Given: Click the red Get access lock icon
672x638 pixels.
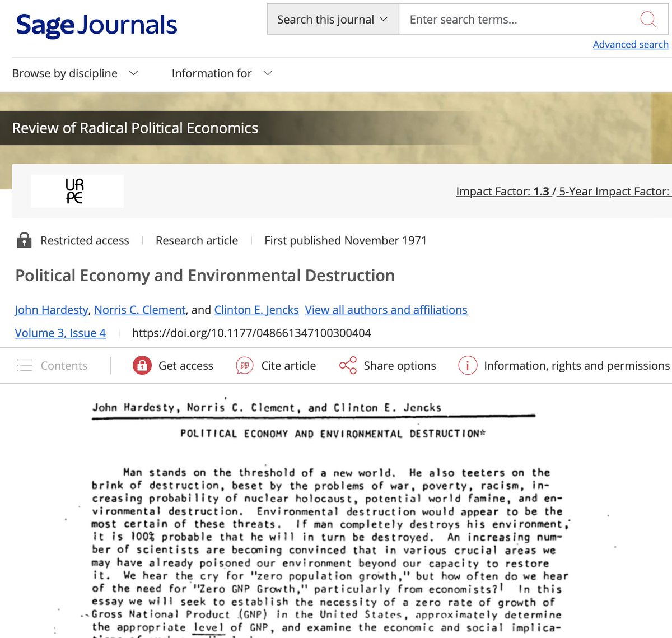Looking at the screenshot, I should (142, 366).
